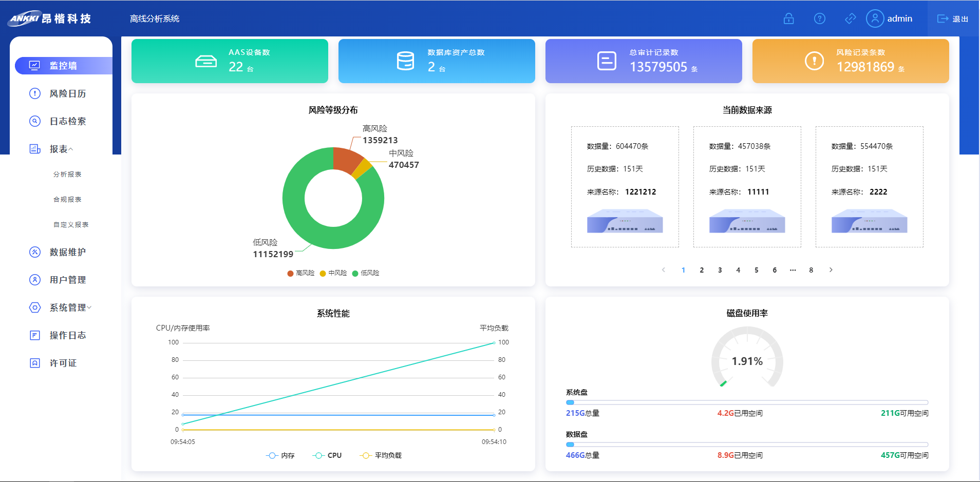Click the 日志检索 search icon
Viewport: 980px width, 482px height.
(x=35, y=121)
